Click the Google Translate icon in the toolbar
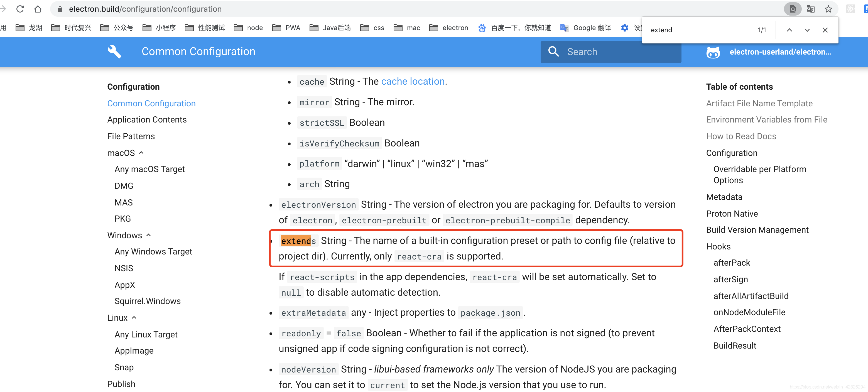 (811, 9)
